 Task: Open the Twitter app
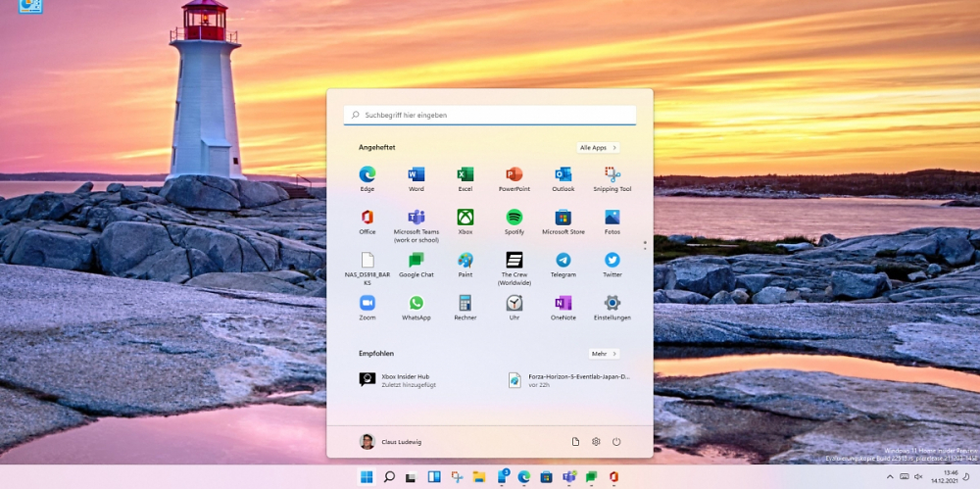point(612,266)
